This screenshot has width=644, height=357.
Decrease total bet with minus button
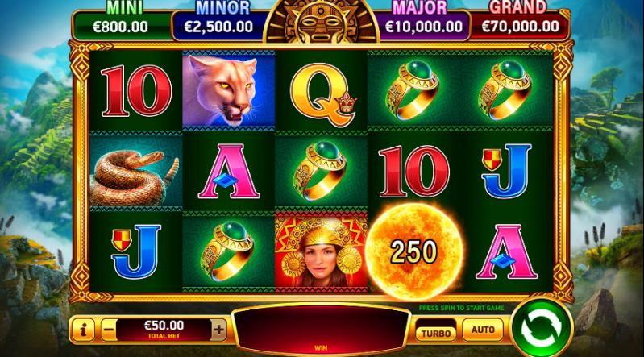(x=109, y=330)
